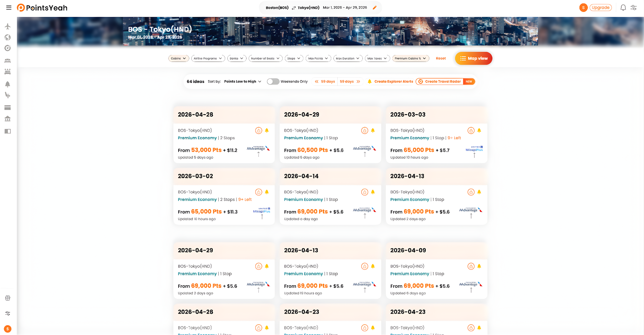Go back 59 days
The height and width of the screenshot is (335, 644).
[x=325, y=81]
